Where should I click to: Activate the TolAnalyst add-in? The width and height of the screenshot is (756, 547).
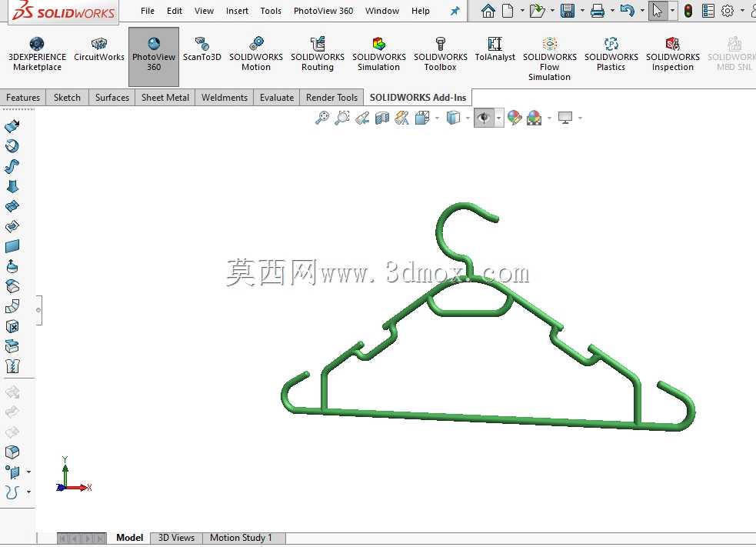[x=495, y=50]
